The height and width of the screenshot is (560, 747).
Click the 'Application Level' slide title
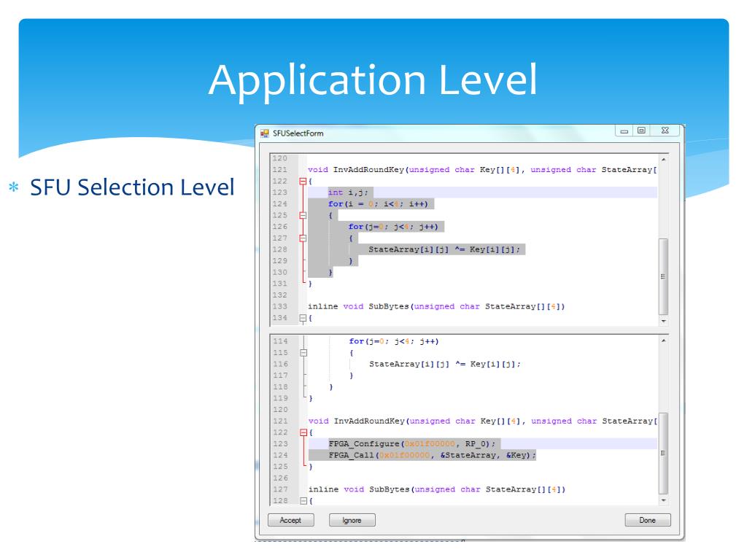point(373,80)
